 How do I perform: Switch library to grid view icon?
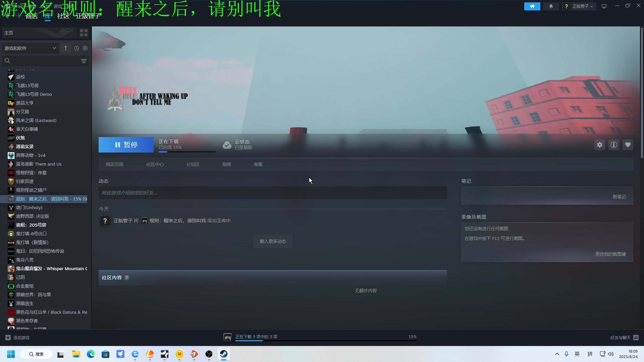[84, 33]
